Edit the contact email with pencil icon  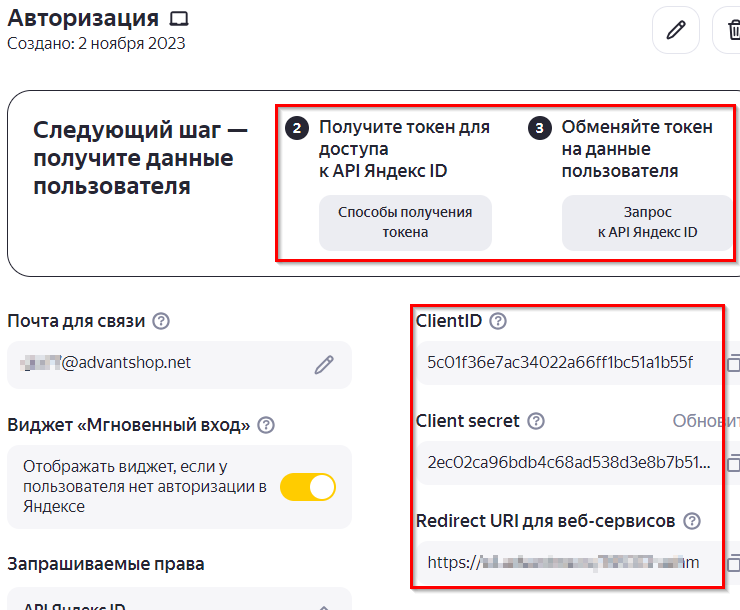coord(324,364)
